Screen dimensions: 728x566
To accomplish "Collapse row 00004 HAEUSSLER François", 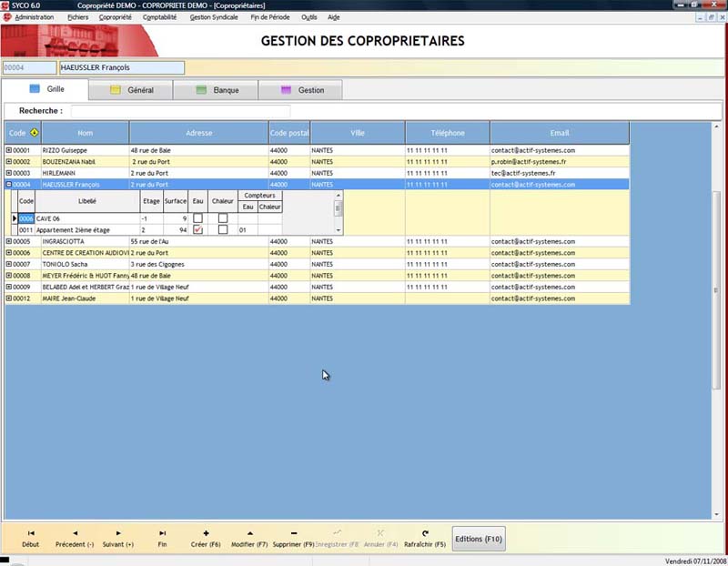I will (x=10, y=185).
